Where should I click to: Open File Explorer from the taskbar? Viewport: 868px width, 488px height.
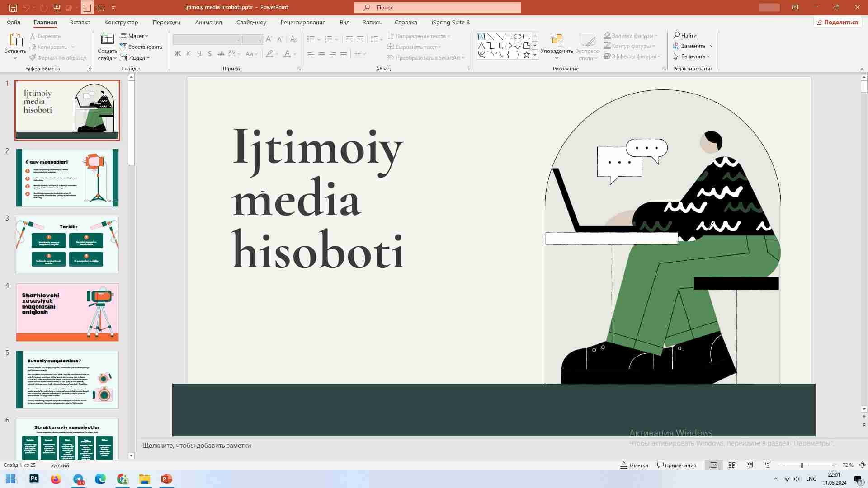(x=145, y=479)
